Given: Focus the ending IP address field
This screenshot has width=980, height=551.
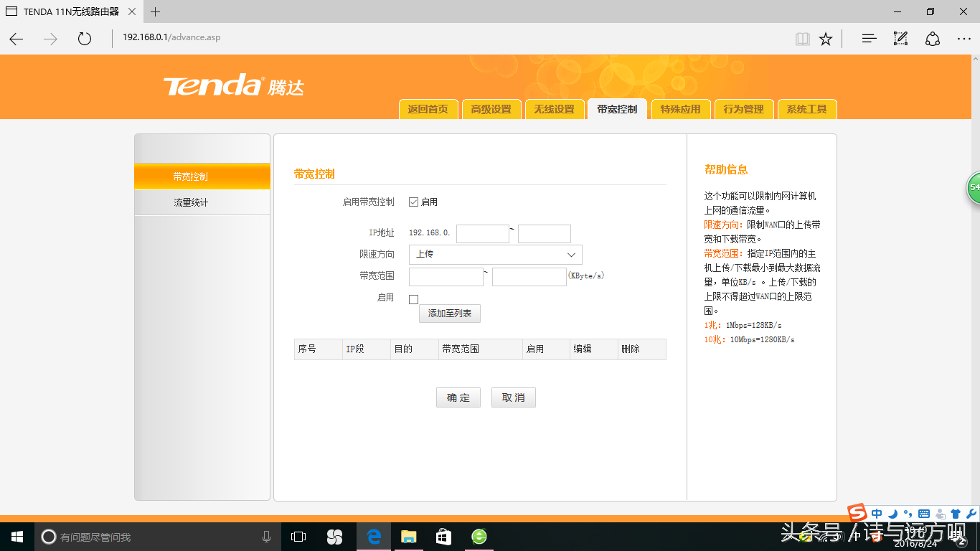Looking at the screenshot, I should coord(545,233).
